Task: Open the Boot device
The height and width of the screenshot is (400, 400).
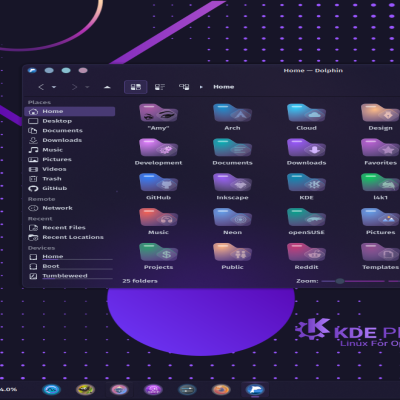Action: point(70,266)
